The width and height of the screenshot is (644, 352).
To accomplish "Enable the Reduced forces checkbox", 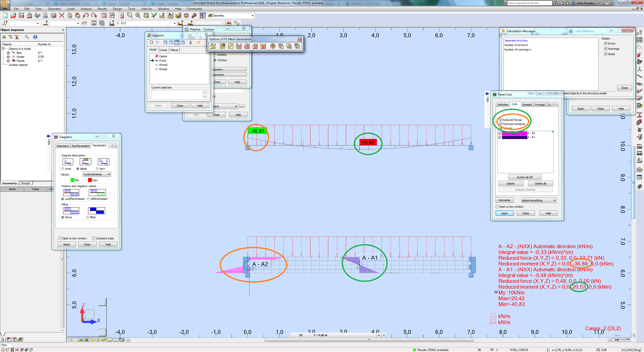I will click(x=501, y=120).
